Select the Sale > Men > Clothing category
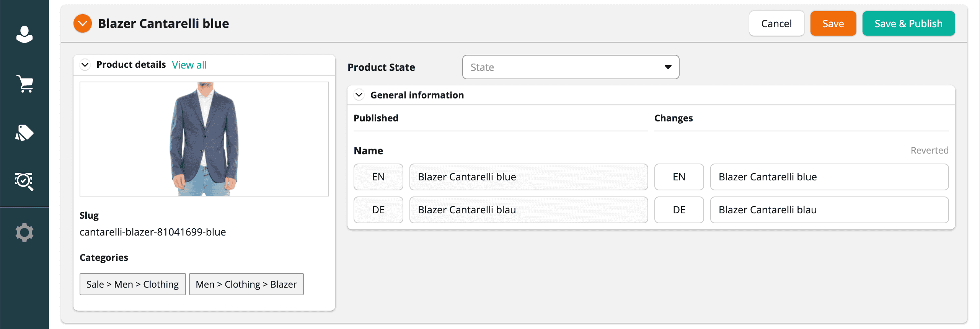980x329 pixels. pos(132,284)
